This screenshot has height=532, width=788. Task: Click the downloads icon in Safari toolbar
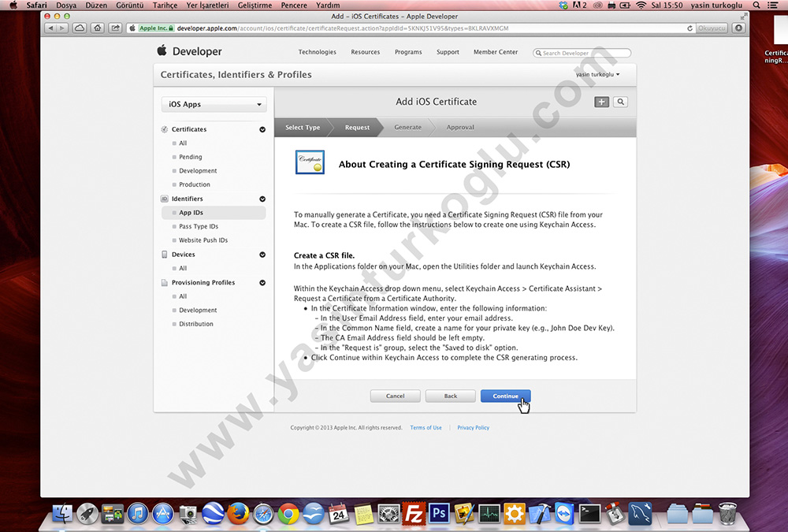coord(739,28)
